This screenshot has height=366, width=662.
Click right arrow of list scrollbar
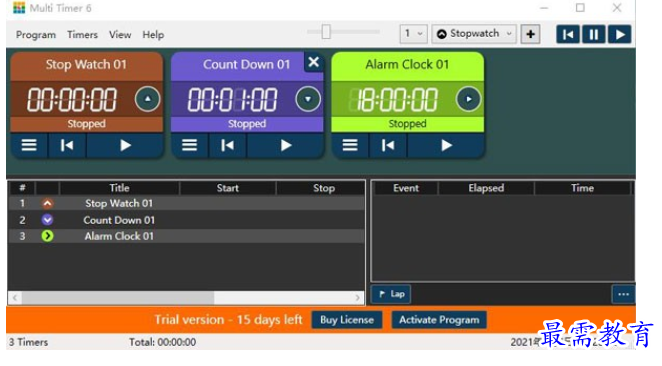click(x=358, y=298)
